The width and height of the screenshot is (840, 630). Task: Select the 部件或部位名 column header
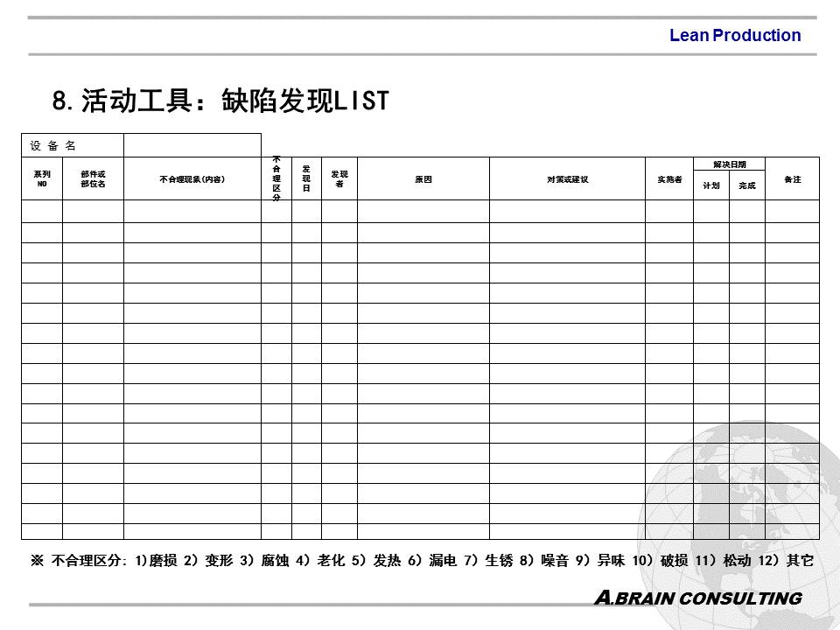click(x=93, y=179)
